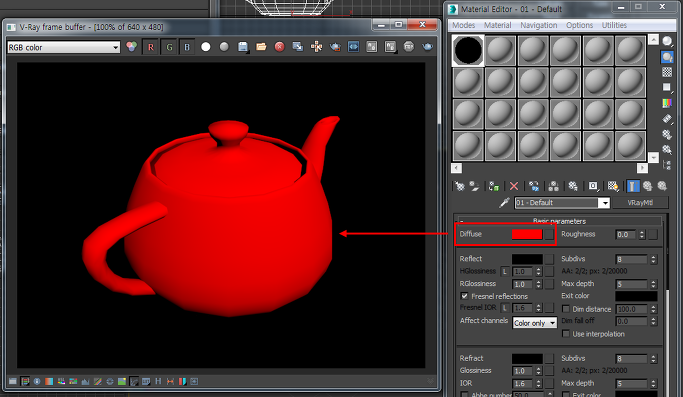Click the duplicate to Max frame buffer icon
Viewport: 683px width, 397px height.
click(x=298, y=47)
